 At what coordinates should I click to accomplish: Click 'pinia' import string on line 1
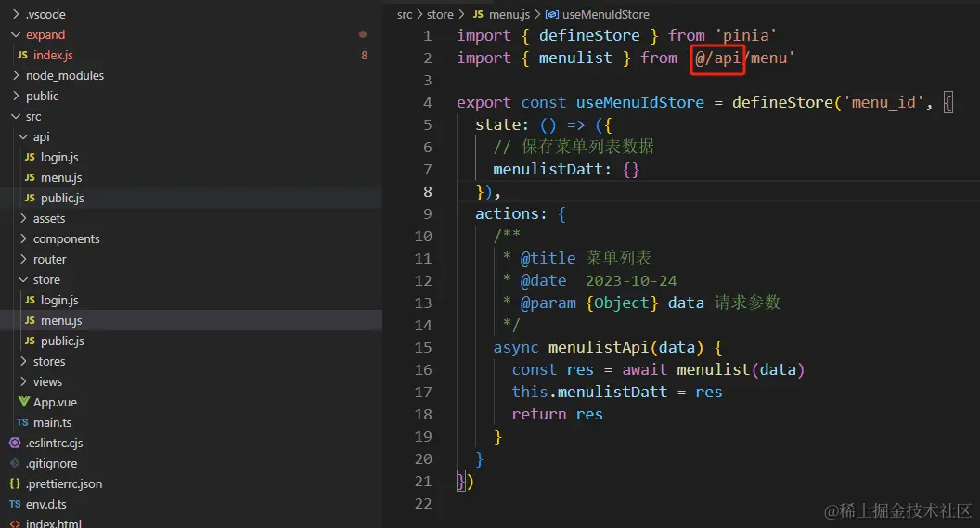coord(745,35)
